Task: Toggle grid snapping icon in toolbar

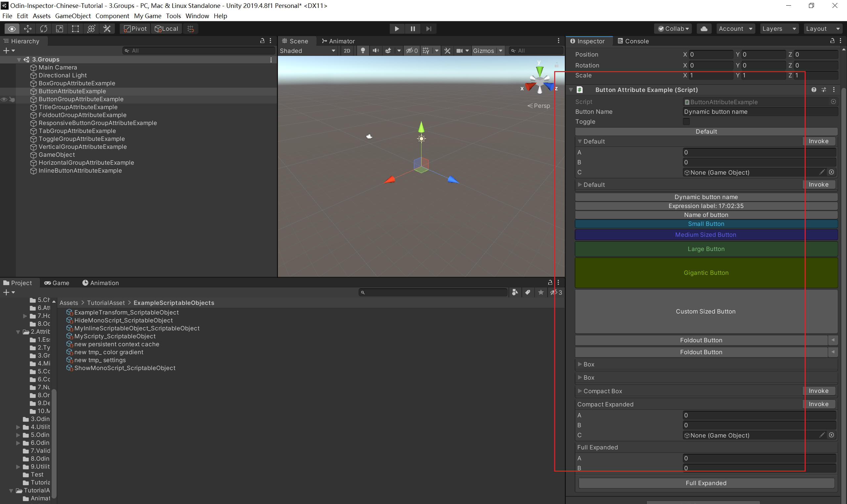Action: point(191,29)
